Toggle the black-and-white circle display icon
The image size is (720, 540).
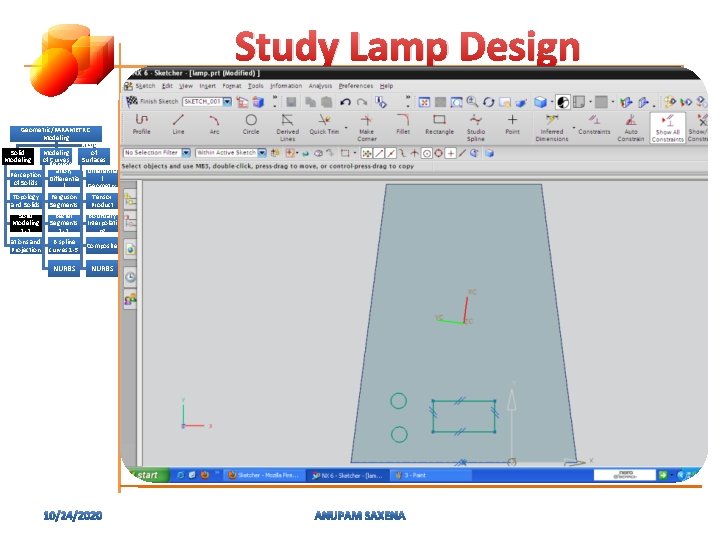[x=563, y=102]
